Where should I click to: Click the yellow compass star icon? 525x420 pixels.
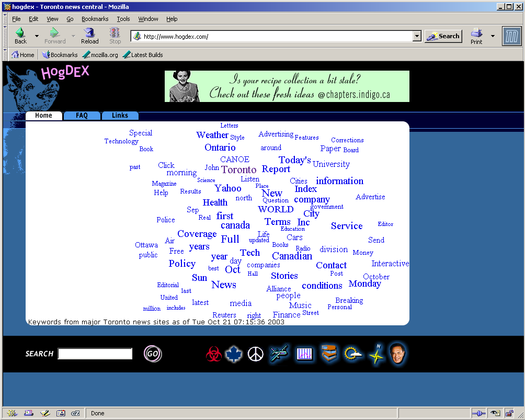376,354
